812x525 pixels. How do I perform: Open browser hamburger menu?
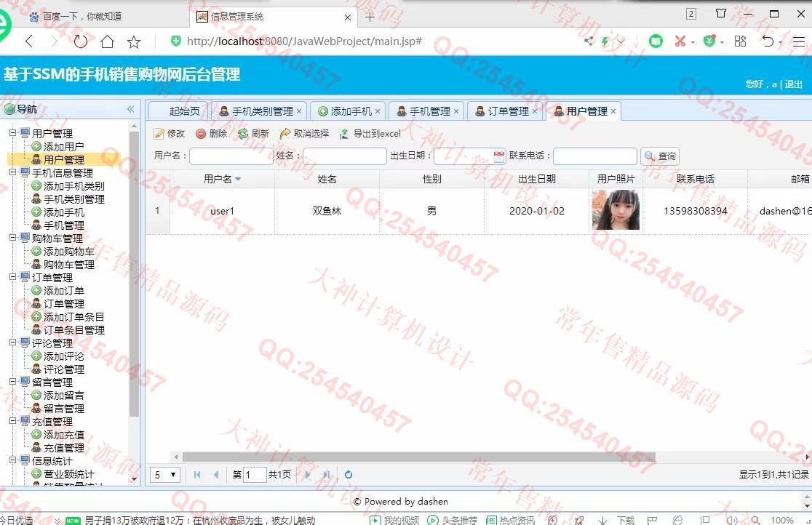click(x=799, y=41)
